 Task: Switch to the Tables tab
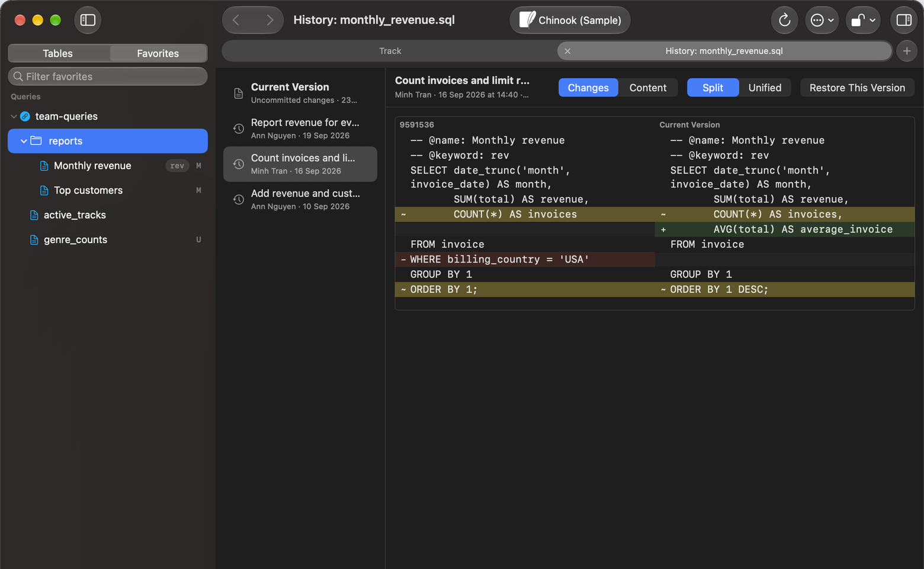(x=58, y=53)
